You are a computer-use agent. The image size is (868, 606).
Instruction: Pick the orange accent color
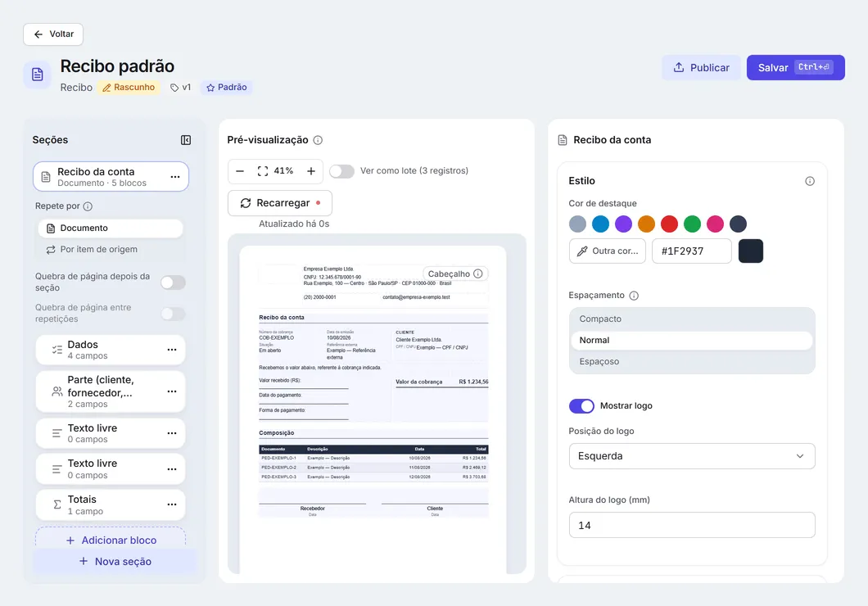tap(646, 224)
